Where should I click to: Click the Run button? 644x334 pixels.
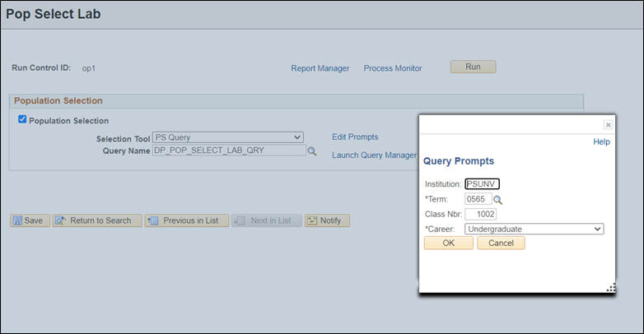[473, 67]
